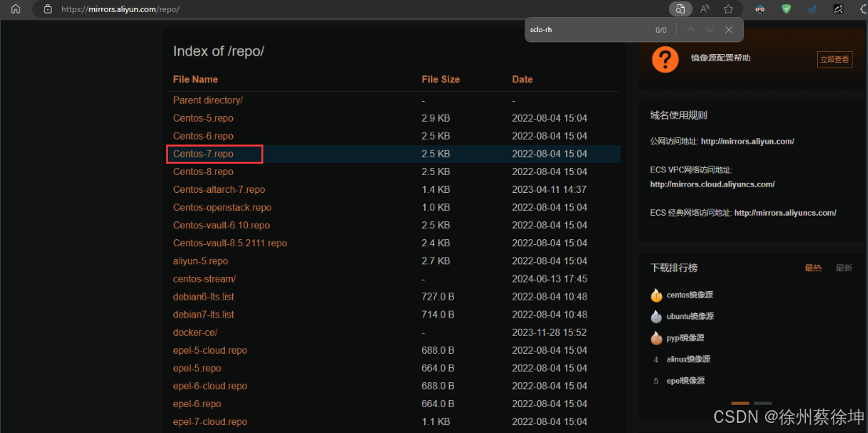Image resolution: width=868 pixels, height=433 pixels.
Task: Add this page to favorites star
Action: [728, 9]
